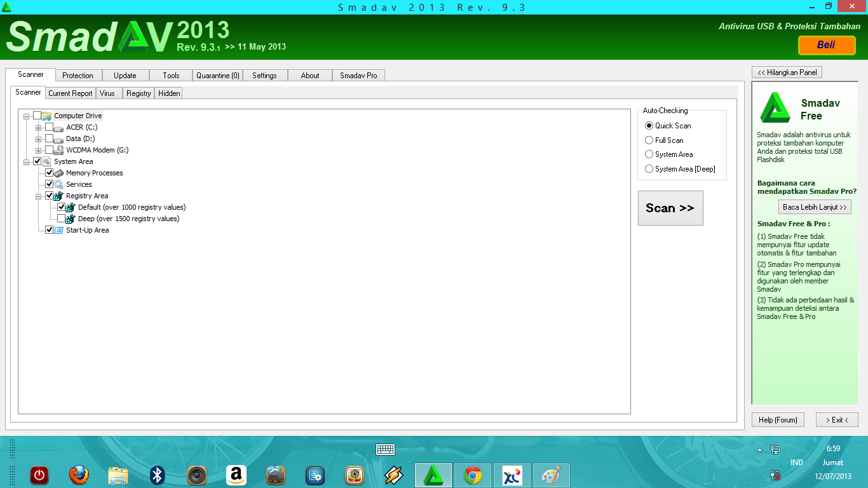868x488 pixels.
Task: Open the XL modem app in the taskbar
Action: tap(512, 475)
